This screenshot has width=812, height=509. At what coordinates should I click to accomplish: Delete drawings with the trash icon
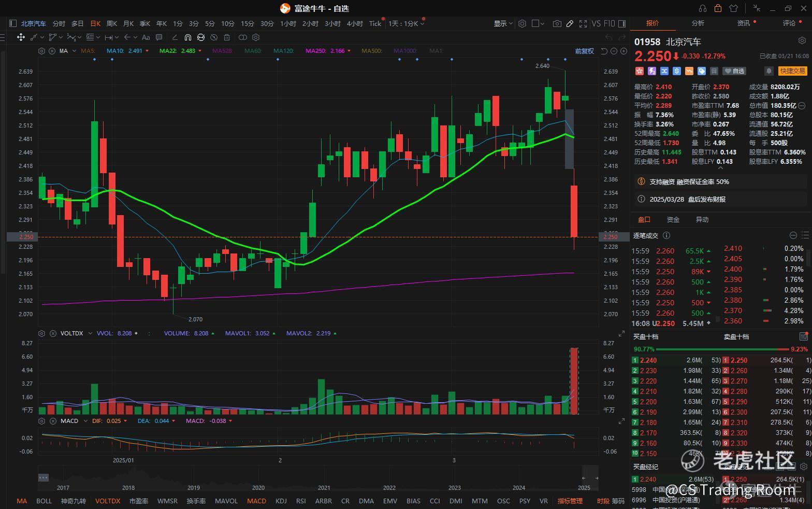point(226,37)
